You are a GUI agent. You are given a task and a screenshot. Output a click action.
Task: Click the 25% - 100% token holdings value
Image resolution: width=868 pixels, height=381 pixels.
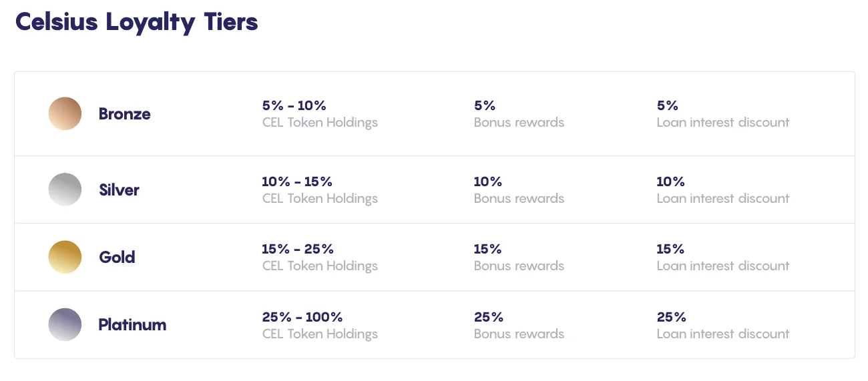click(x=302, y=317)
